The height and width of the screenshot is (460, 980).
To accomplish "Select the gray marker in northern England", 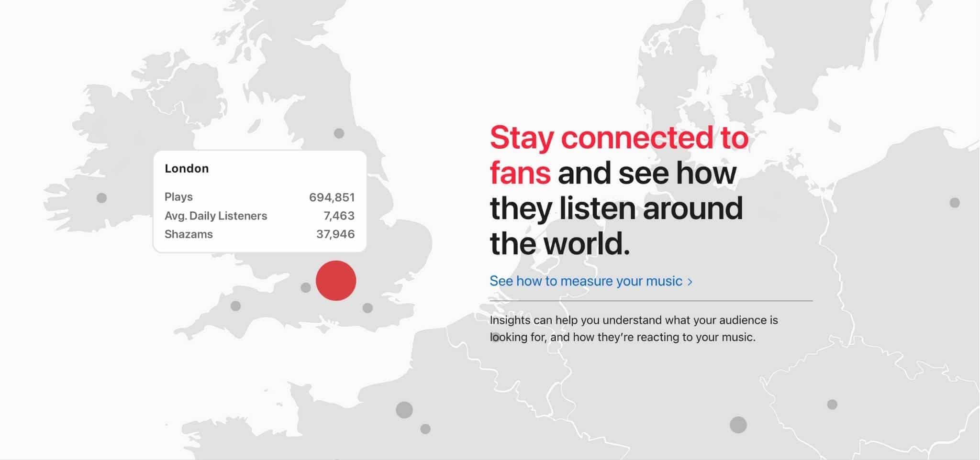I will coord(339,133).
